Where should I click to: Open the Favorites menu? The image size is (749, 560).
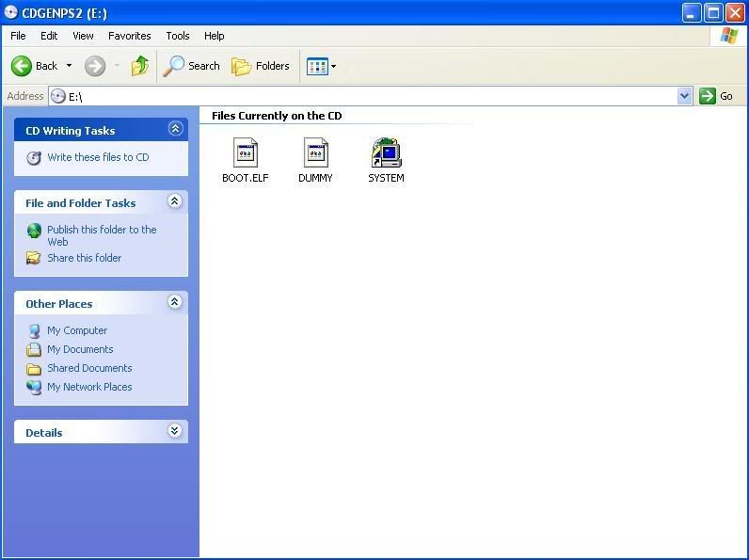click(x=129, y=36)
